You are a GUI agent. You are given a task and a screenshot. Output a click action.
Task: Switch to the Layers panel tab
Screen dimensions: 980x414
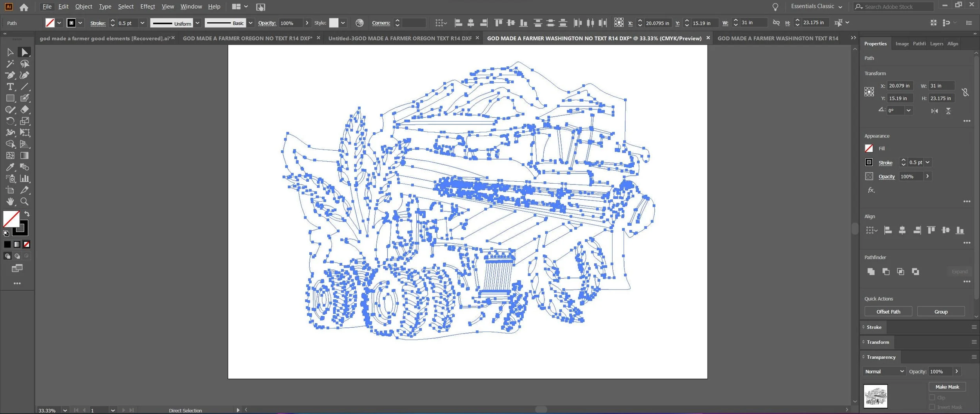click(x=936, y=44)
